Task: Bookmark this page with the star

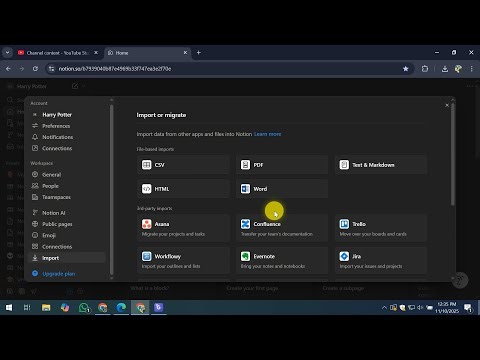Action: (x=406, y=69)
